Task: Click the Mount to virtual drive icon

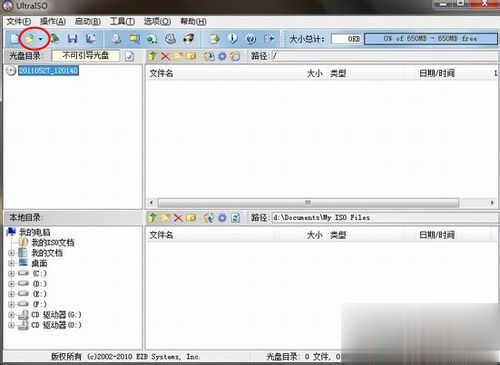Action: coord(170,39)
